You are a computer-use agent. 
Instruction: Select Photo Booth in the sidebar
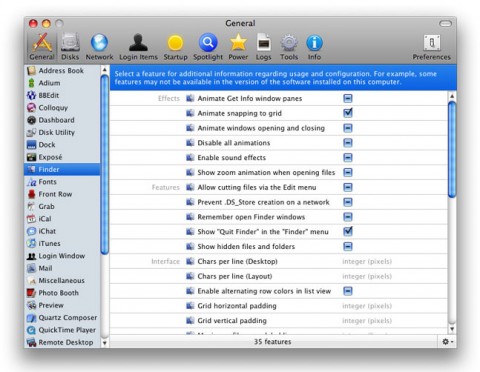pos(62,293)
